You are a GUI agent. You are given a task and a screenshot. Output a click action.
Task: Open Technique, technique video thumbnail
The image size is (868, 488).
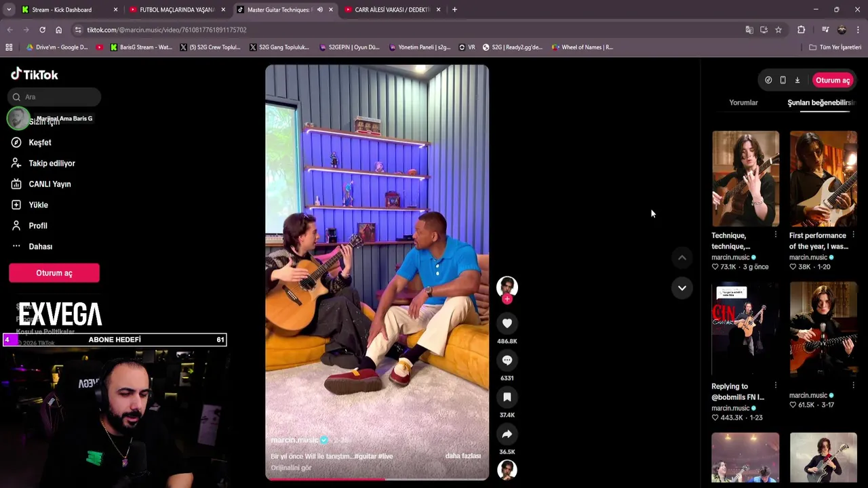tap(745, 179)
